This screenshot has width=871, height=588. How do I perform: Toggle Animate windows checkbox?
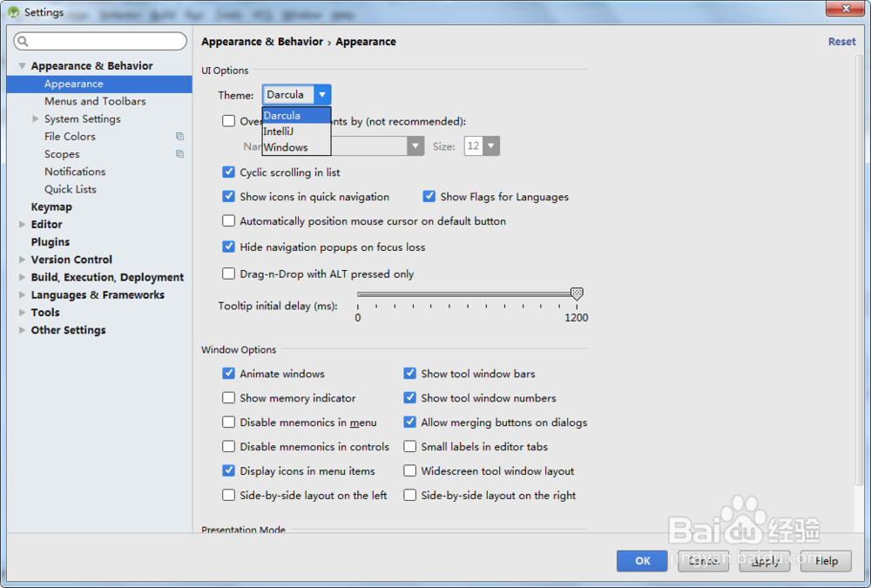(x=229, y=374)
